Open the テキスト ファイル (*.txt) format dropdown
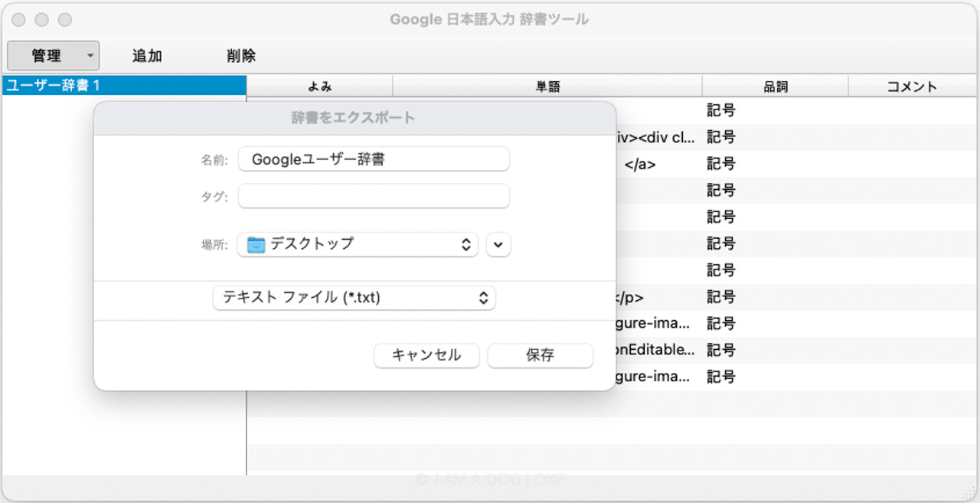Screen dimensions: 980x503 [354, 298]
